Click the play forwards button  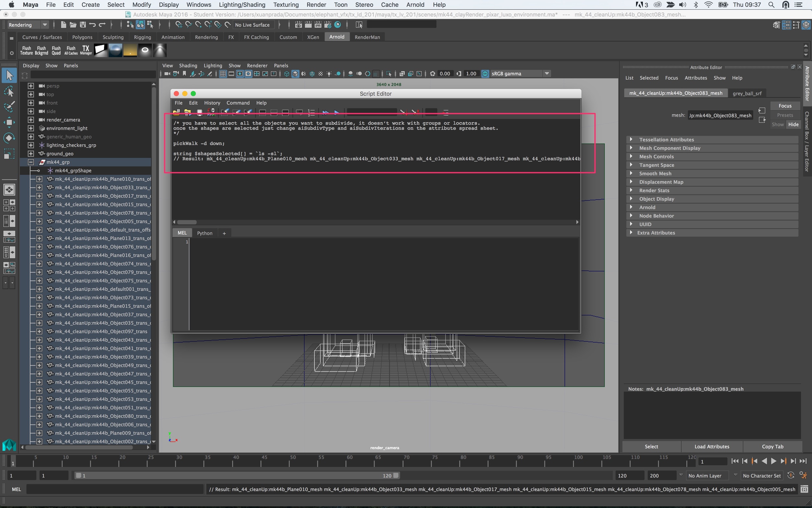coord(773,461)
